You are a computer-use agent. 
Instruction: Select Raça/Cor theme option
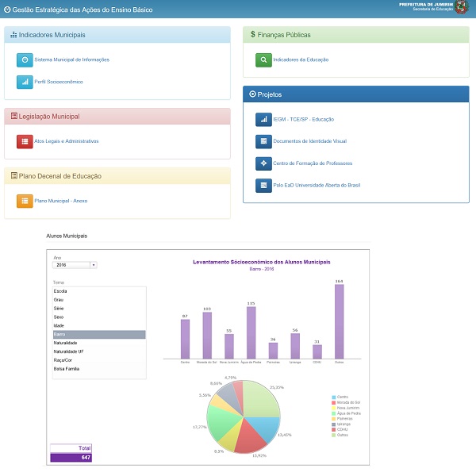click(63, 360)
